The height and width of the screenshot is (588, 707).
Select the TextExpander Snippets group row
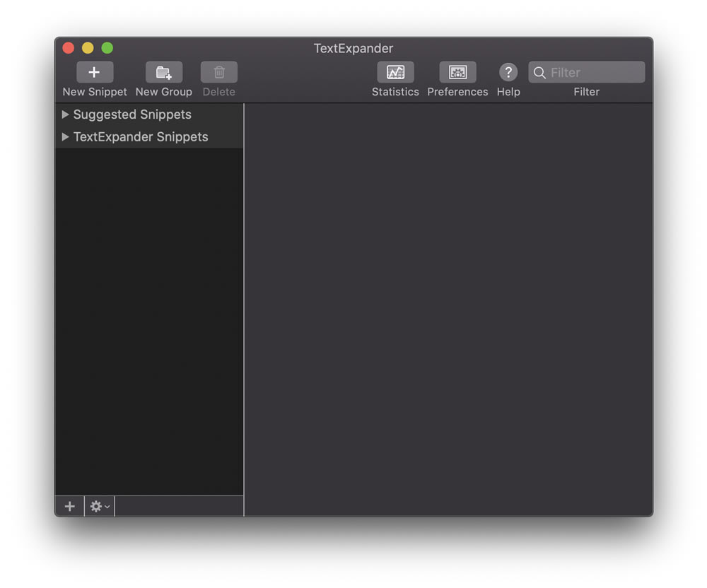point(149,136)
